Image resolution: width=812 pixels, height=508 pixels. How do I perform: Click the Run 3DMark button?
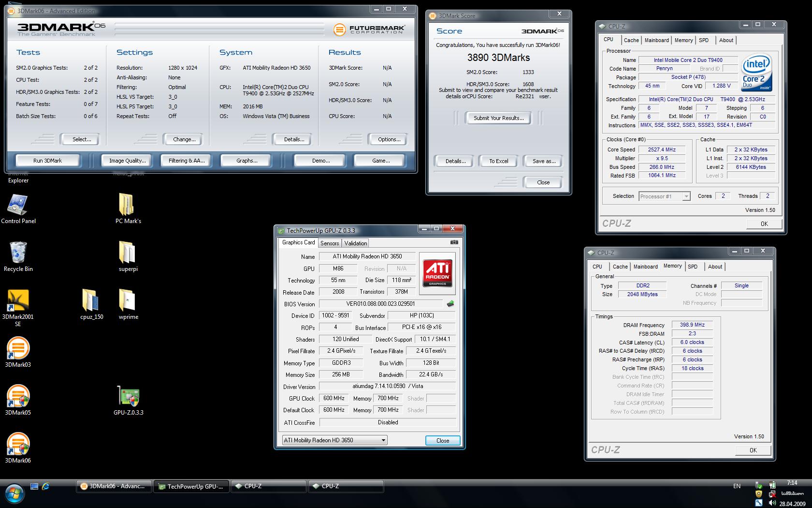48,161
